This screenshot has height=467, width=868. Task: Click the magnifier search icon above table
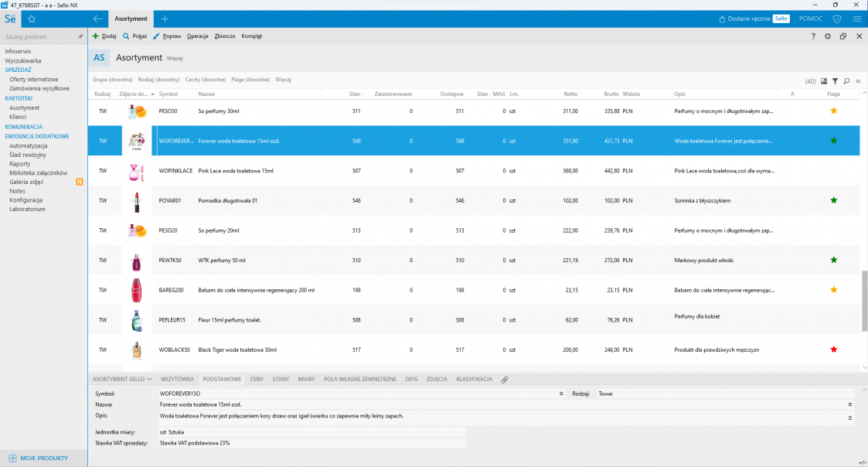click(846, 80)
